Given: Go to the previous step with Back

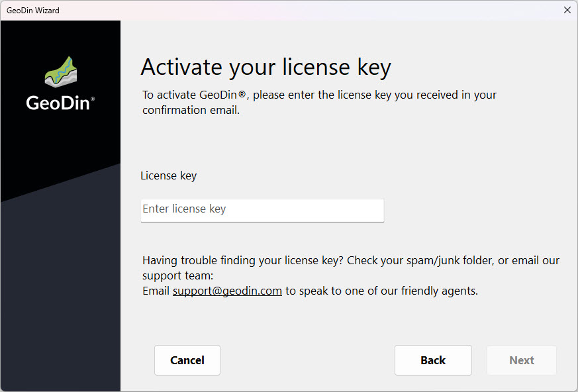Looking at the screenshot, I should [433, 360].
